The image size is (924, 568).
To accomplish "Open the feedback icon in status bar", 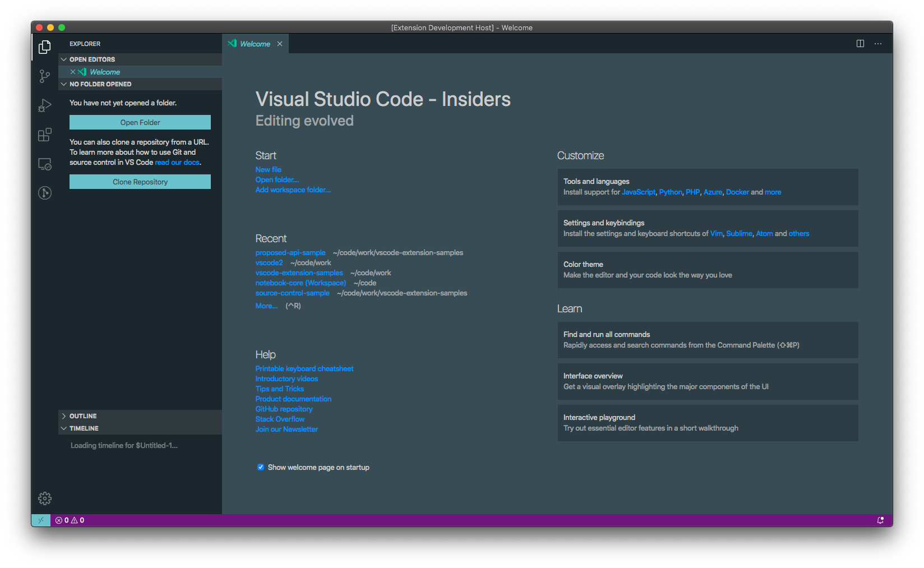I will [x=880, y=520].
